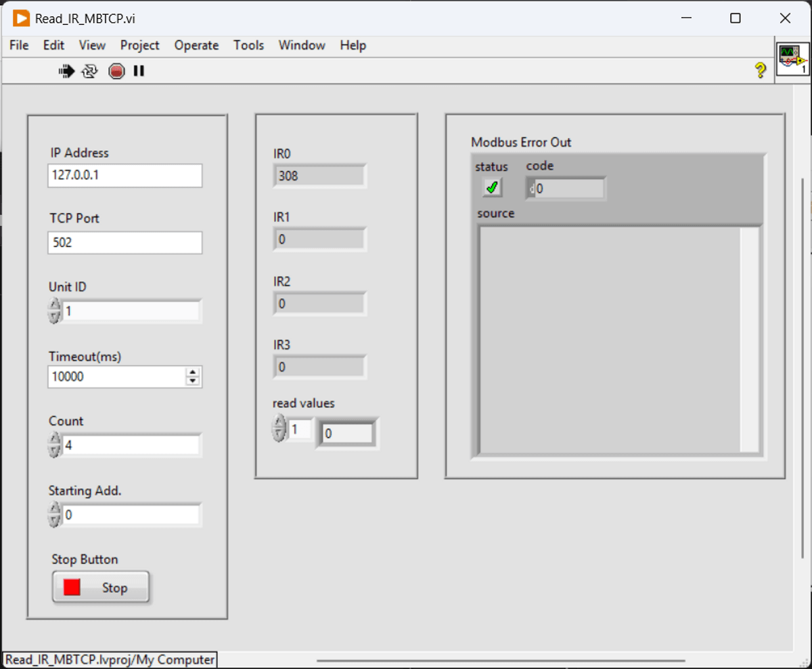Click the Unit ID increment/decrement stepper
Viewport: 812px width, 669px height.
click(x=54, y=311)
